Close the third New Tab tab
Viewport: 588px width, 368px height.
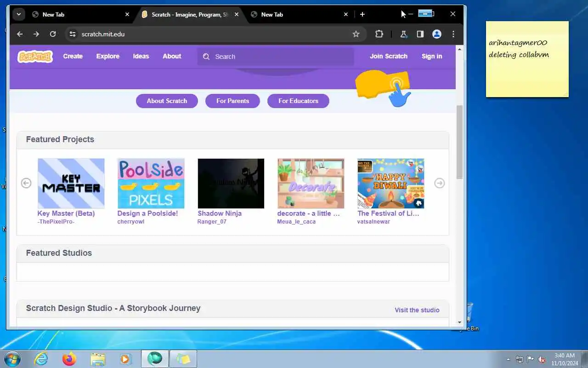[346, 14]
